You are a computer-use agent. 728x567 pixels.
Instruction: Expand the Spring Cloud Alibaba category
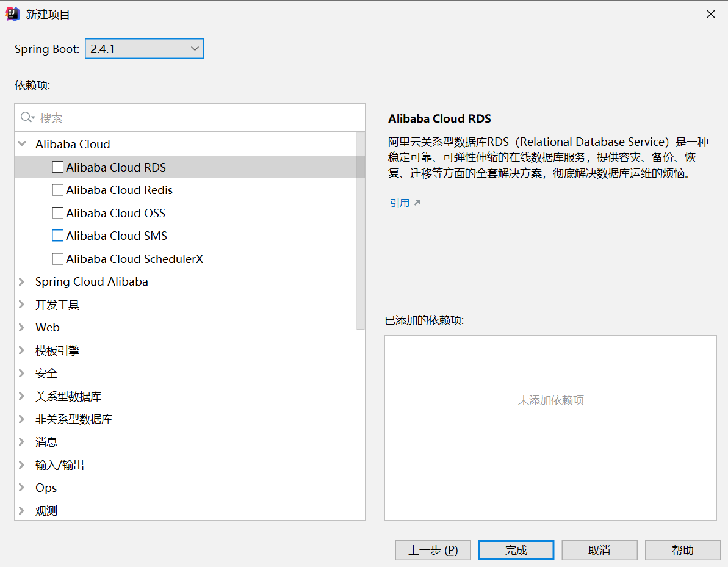(x=22, y=281)
